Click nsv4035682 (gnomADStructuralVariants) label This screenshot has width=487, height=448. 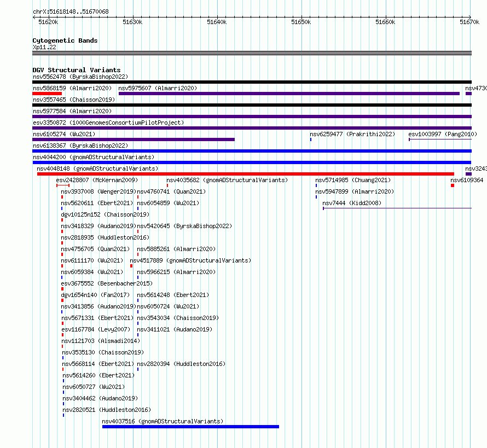227,180
